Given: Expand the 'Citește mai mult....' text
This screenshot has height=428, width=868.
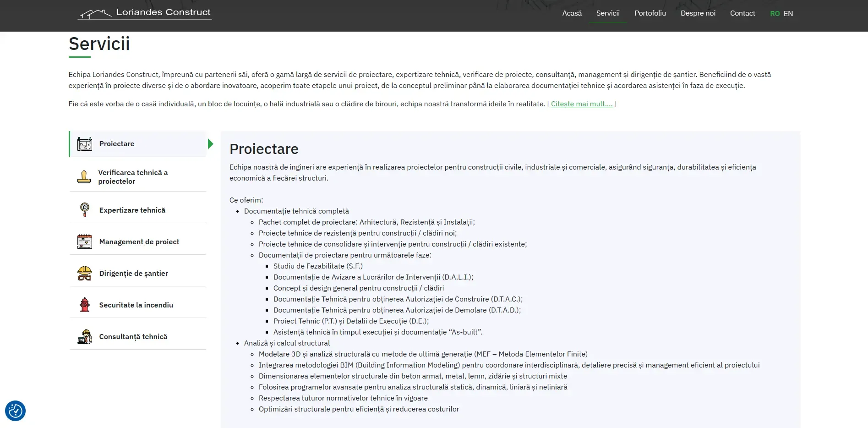Looking at the screenshot, I should click(581, 104).
